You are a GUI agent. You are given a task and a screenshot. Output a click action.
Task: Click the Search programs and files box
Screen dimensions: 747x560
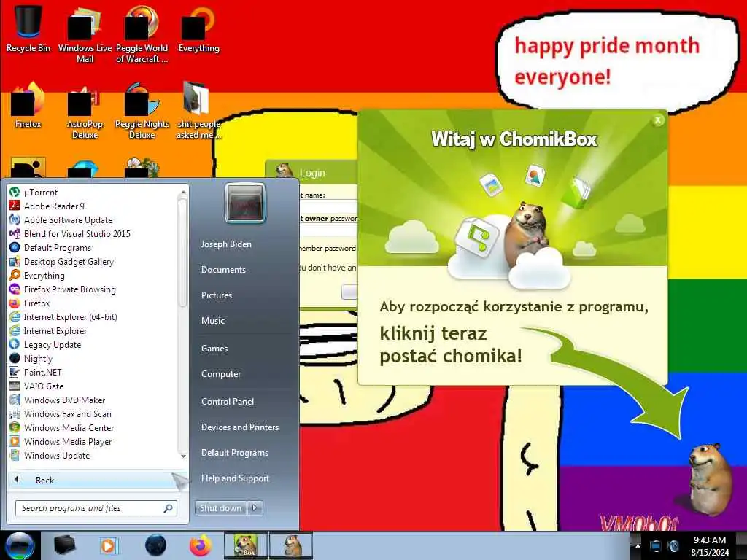click(x=96, y=508)
